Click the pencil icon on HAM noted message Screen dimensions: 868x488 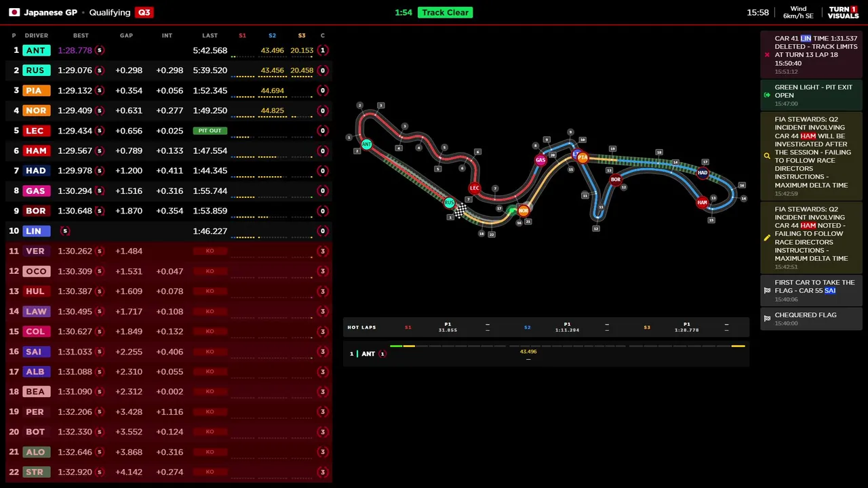767,238
